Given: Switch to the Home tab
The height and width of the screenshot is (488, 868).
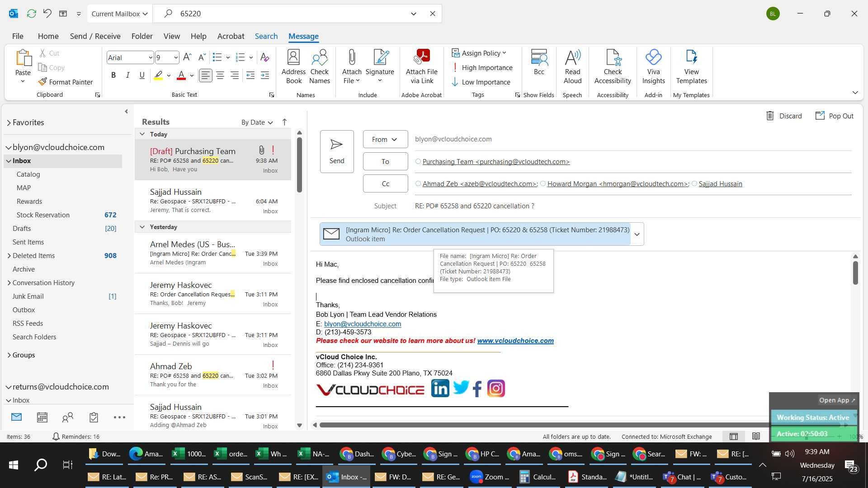Looking at the screenshot, I should click(48, 36).
